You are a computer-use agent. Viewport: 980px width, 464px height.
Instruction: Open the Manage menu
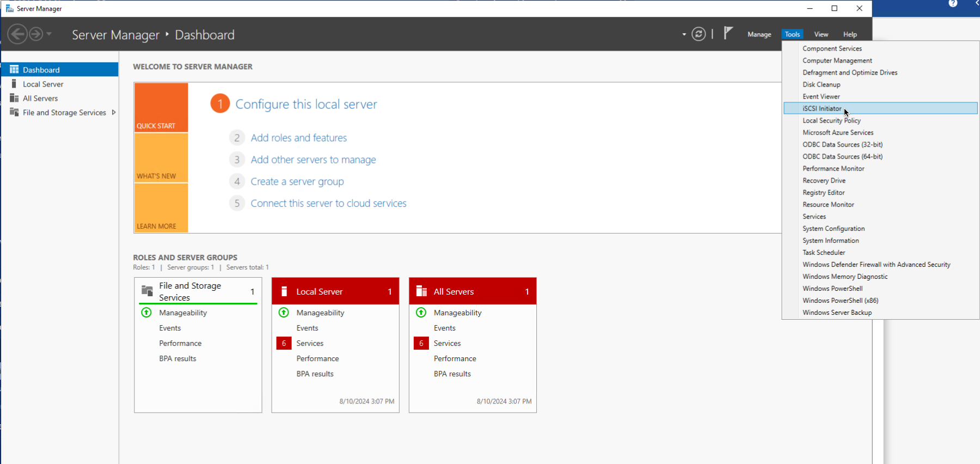[x=759, y=34]
